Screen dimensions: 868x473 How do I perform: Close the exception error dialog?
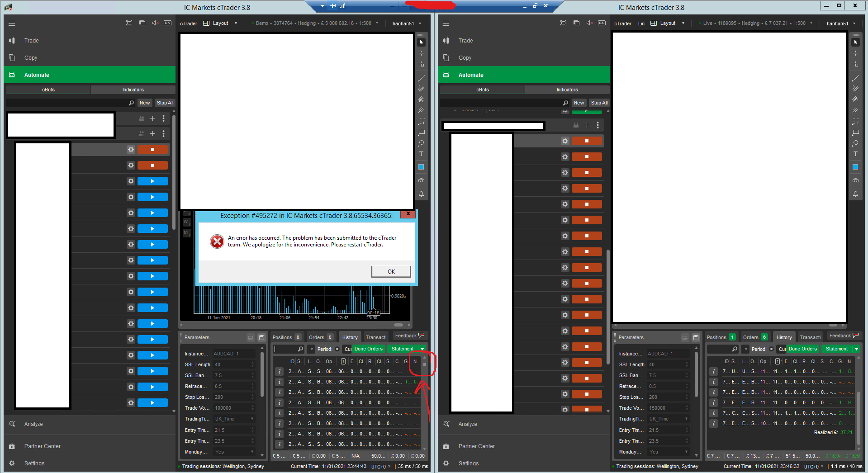coord(408,213)
